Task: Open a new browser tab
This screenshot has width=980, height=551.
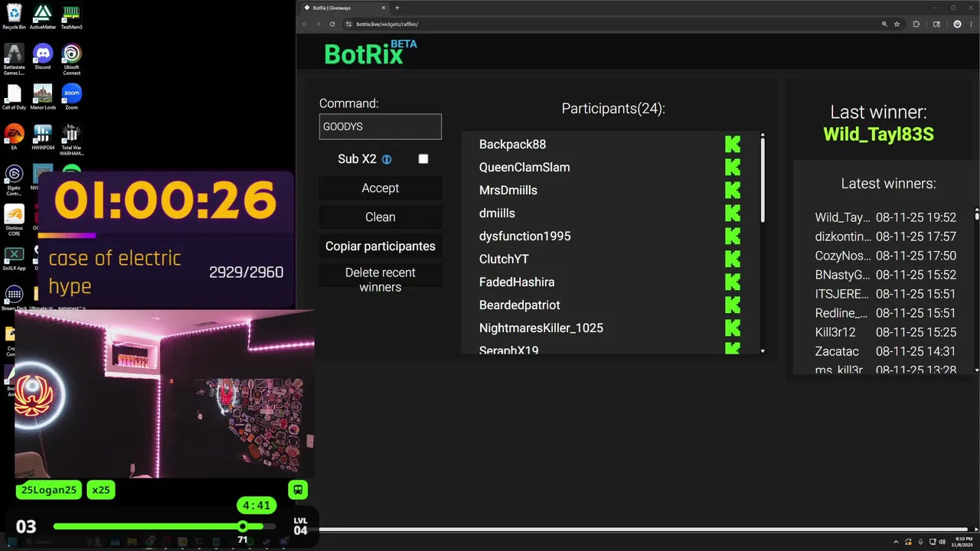Action: pyautogui.click(x=397, y=8)
